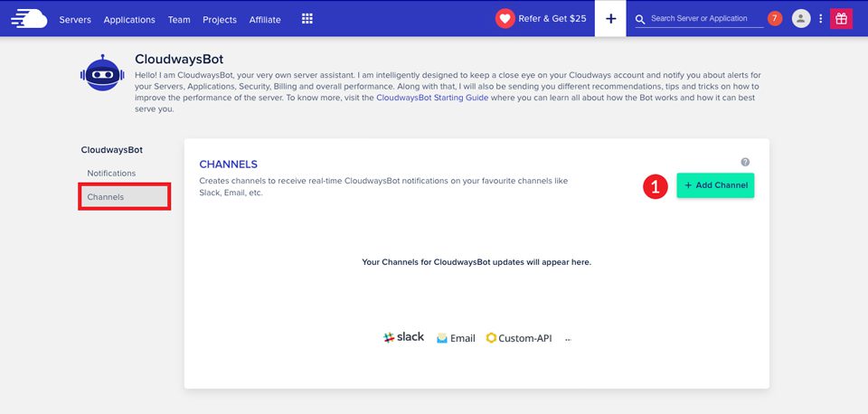
Task: Select Notifications in the sidebar
Action: (x=111, y=174)
